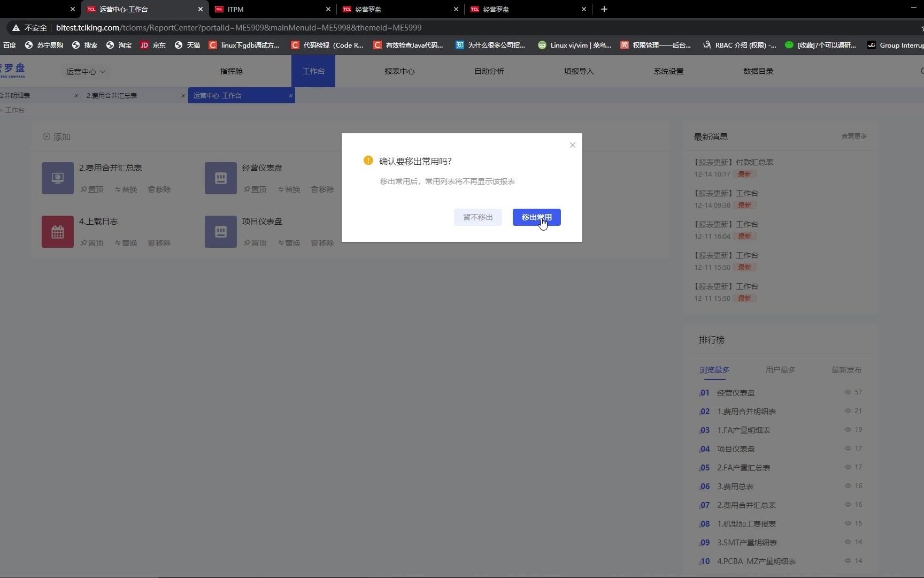Click the browser address bar URL

click(x=238, y=28)
